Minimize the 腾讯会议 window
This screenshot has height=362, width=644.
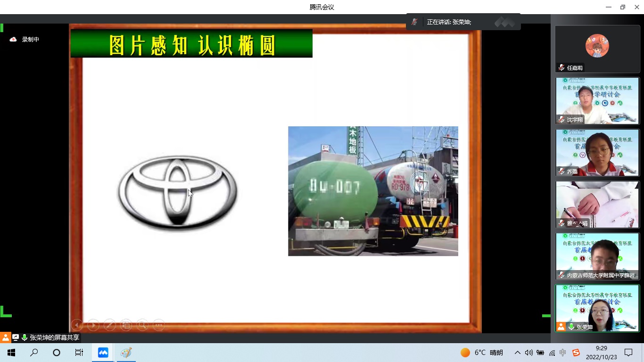point(608,7)
